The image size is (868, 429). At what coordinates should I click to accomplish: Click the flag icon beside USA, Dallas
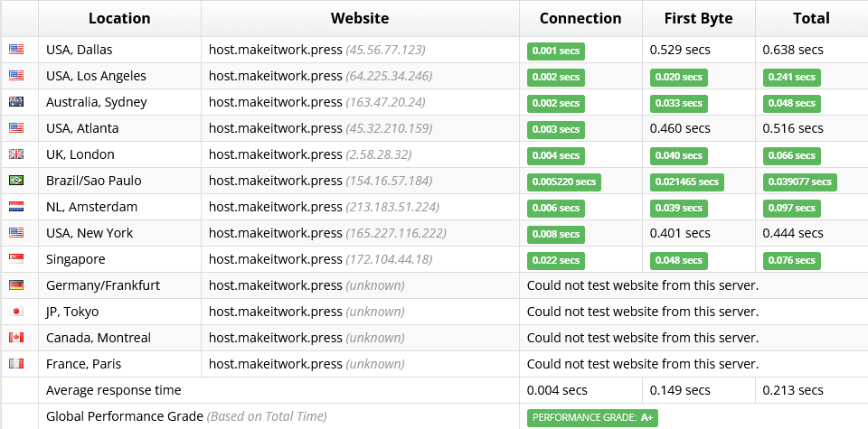16,50
